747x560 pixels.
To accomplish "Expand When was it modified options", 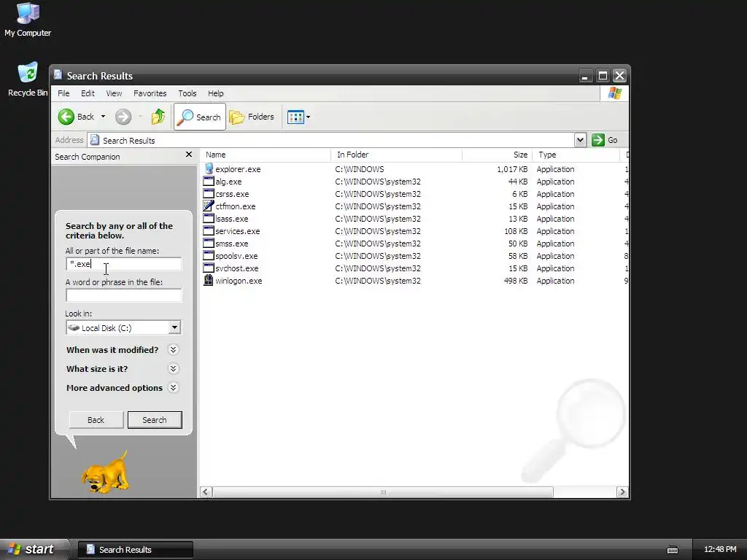I will pos(174,350).
